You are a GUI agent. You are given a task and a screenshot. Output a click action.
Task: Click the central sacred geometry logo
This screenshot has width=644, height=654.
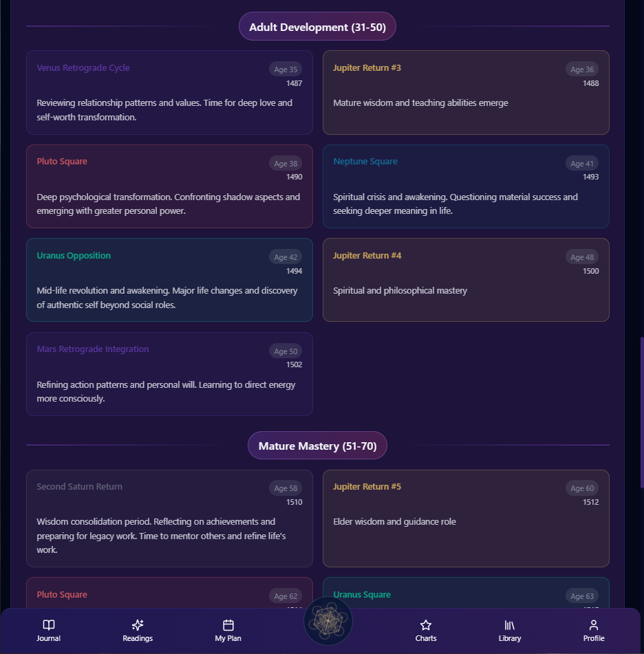click(328, 622)
